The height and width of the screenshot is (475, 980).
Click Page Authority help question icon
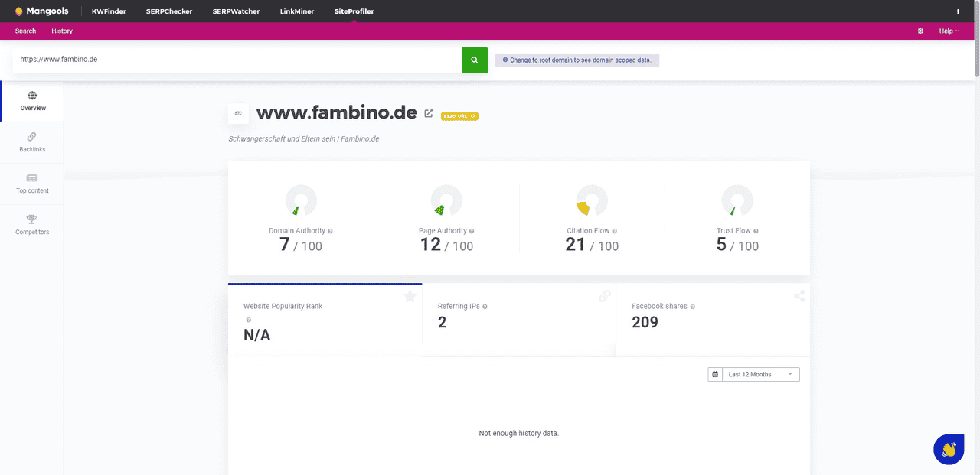(x=472, y=231)
